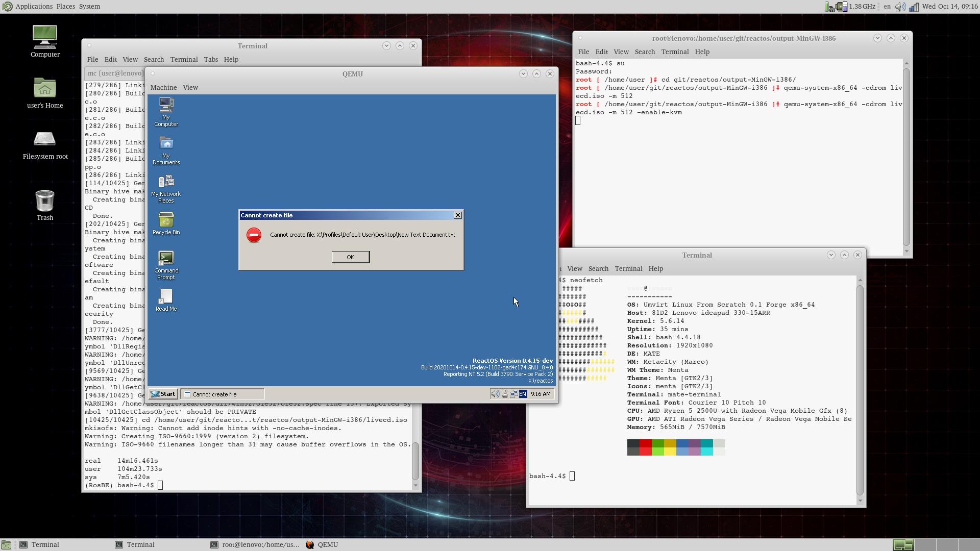980x551 pixels.
Task: Open My Computer icon in ReactOS
Action: coord(166,106)
